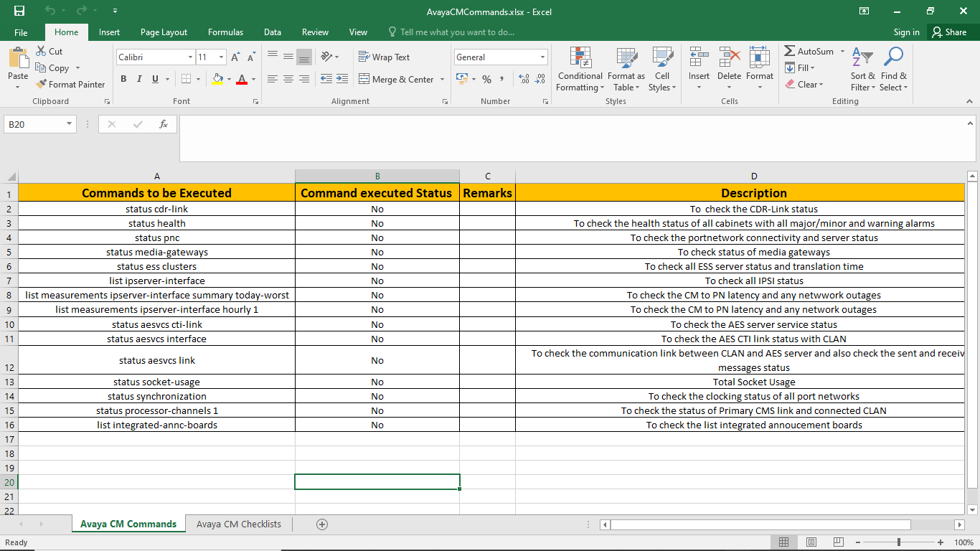
Task: Switch to Page Layout view in status bar
Action: coord(811,542)
